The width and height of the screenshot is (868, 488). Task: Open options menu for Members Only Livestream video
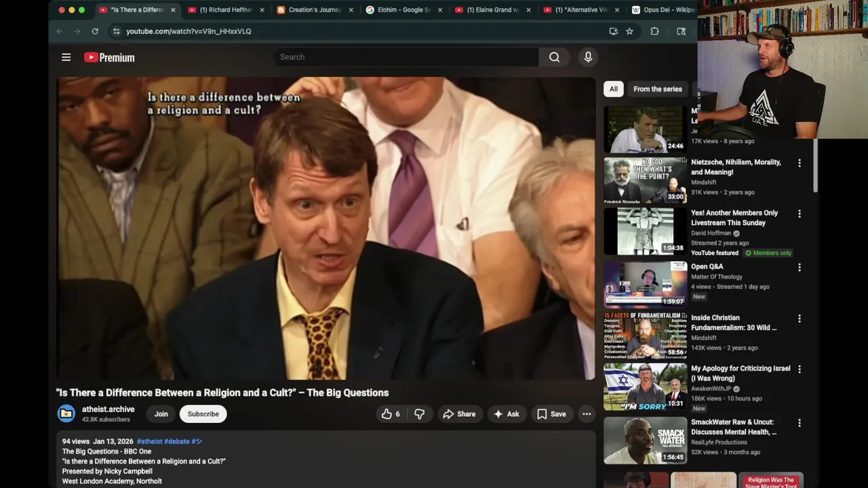pyautogui.click(x=799, y=213)
